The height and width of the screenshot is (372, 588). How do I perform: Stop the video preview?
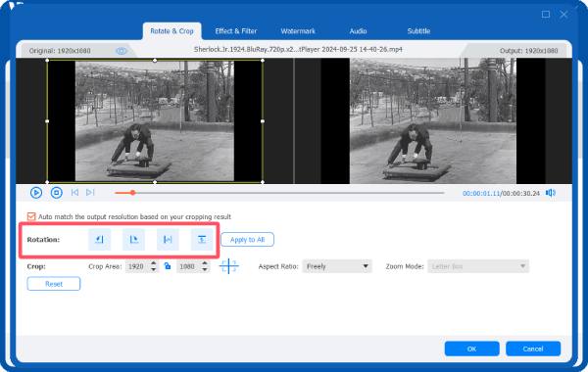[57, 193]
